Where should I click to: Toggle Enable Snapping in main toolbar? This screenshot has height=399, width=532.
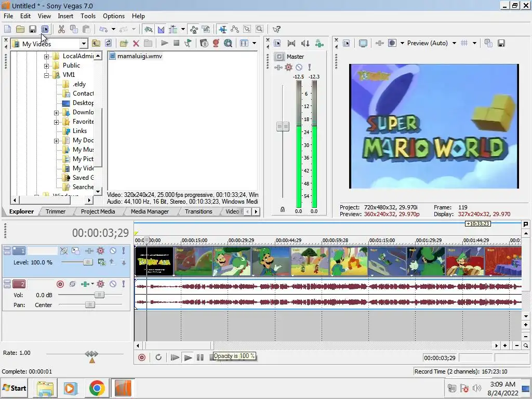148,29
